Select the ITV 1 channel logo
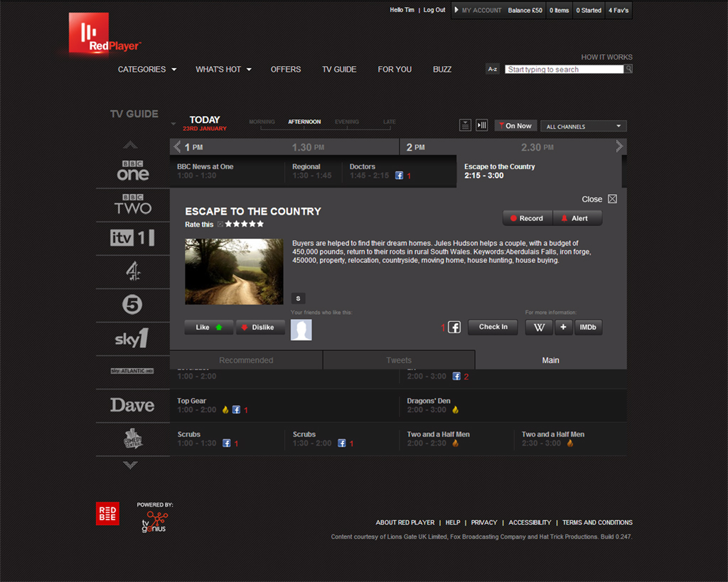Image resolution: width=728 pixels, height=582 pixels. (132, 238)
